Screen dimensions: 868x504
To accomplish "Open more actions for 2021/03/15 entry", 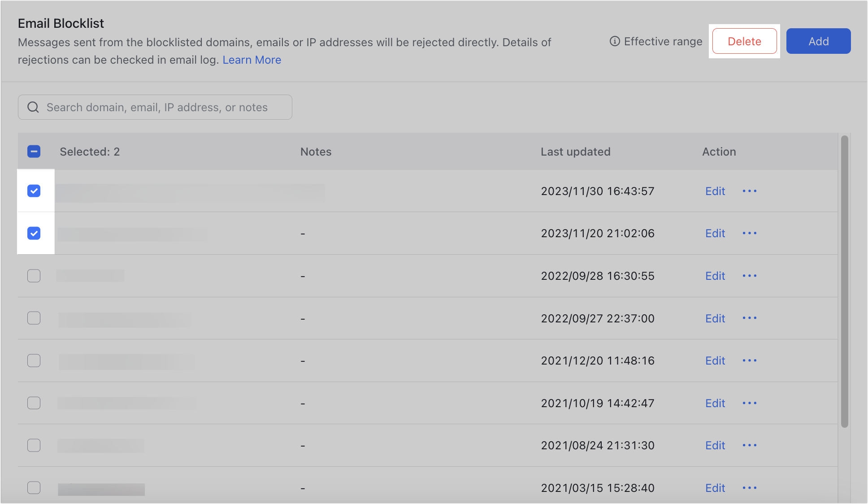I will pyautogui.click(x=749, y=488).
